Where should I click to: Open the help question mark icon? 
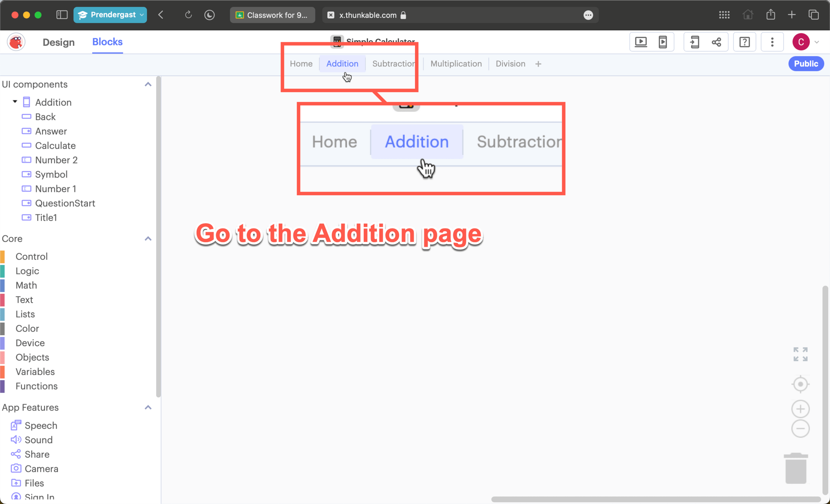tap(744, 42)
